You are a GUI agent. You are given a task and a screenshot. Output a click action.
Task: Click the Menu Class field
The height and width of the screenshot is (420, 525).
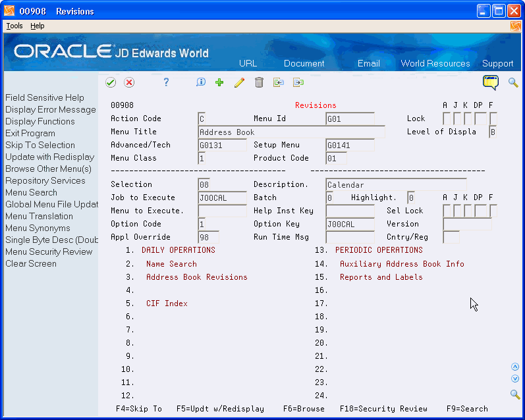(202, 158)
